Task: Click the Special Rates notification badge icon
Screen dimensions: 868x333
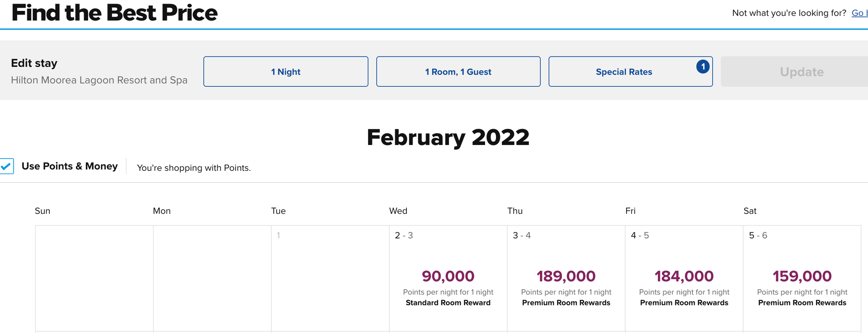Action: [703, 66]
